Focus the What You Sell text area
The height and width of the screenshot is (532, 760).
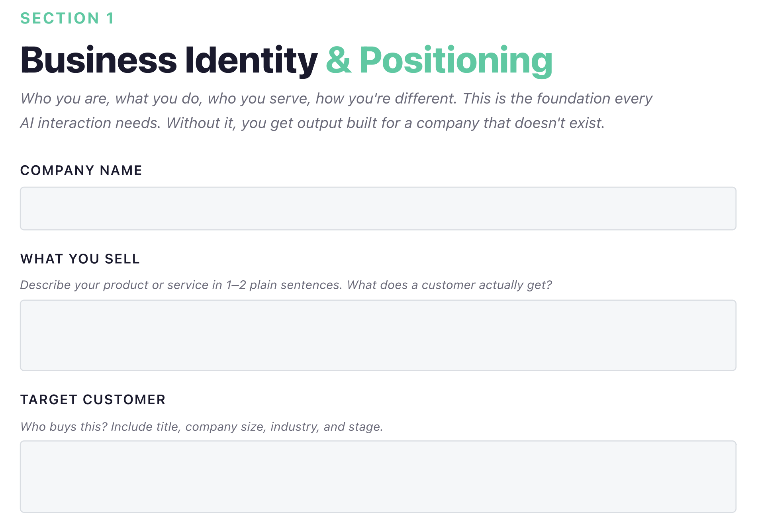(378, 335)
